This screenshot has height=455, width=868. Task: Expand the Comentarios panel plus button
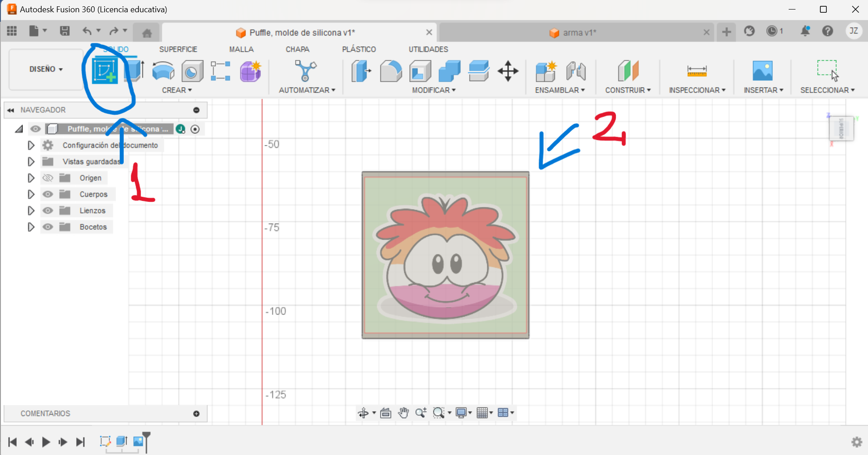tap(196, 414)
